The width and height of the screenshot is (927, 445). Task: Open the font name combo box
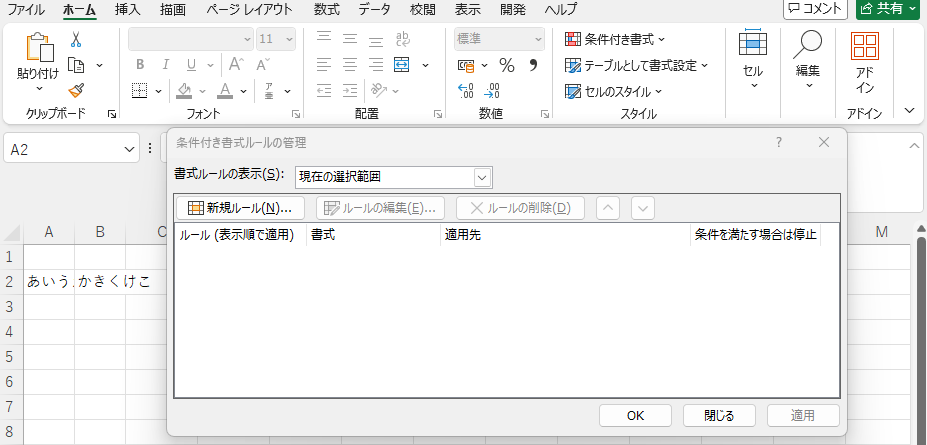191,39
